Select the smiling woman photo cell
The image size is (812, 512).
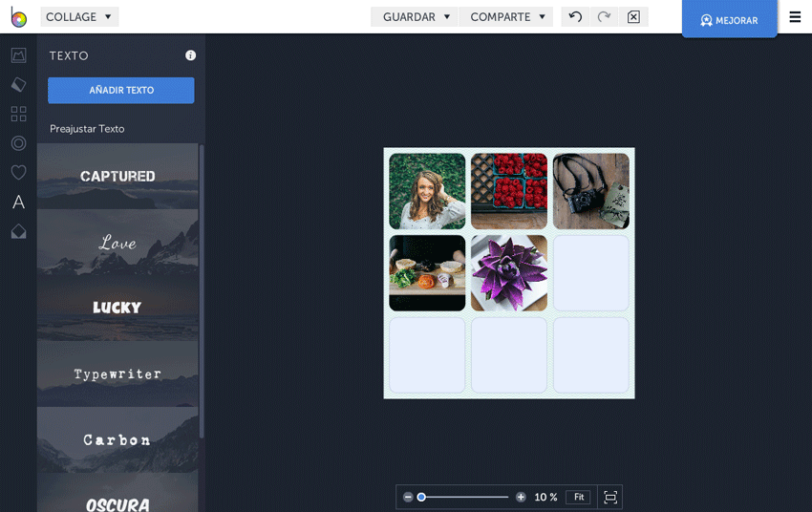coord(427,191)
